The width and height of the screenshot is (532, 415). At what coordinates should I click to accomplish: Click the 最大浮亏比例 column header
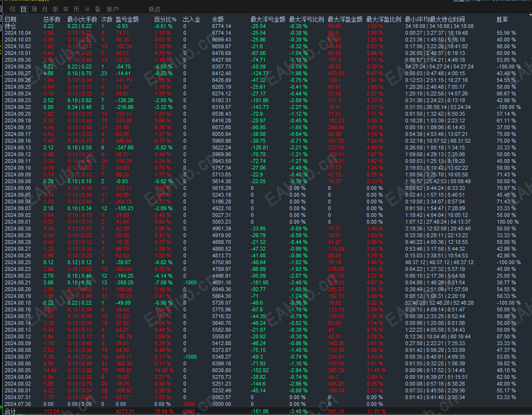pos(306,19)
